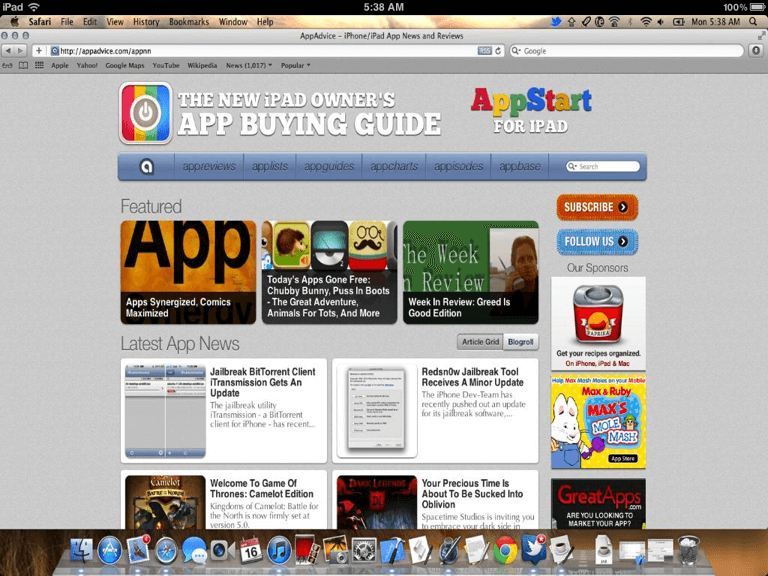Open the Google Maps bookmark
Viewport: 768px width, 576px height.
[125, 65]
